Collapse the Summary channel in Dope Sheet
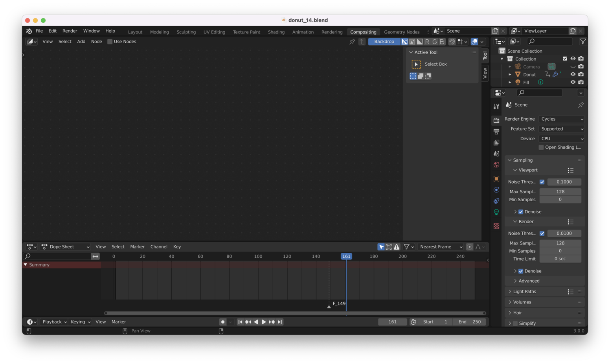Image resolution: width=610 pixels, height=364 pixels. (25, 265)
